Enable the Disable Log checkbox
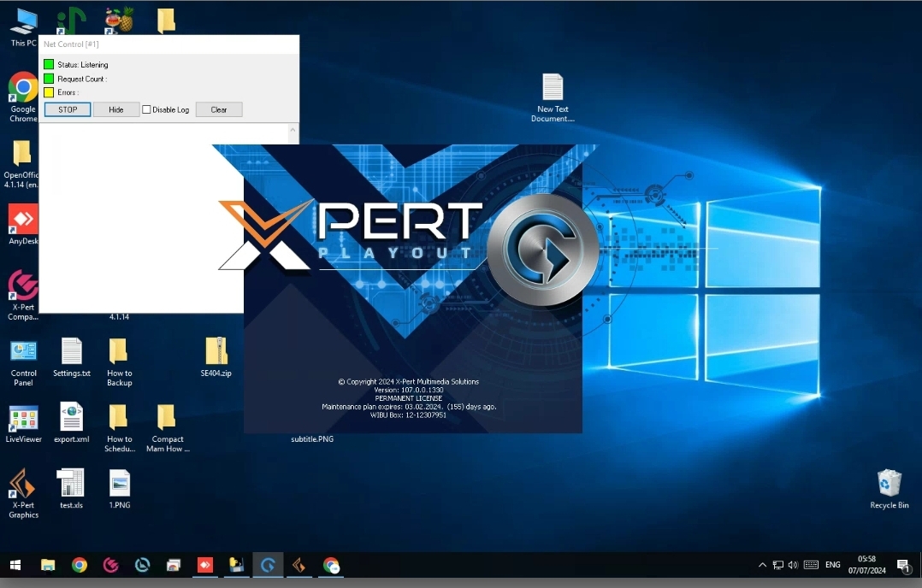The width and height of the screenshot is (922, 588). [146, 109]
